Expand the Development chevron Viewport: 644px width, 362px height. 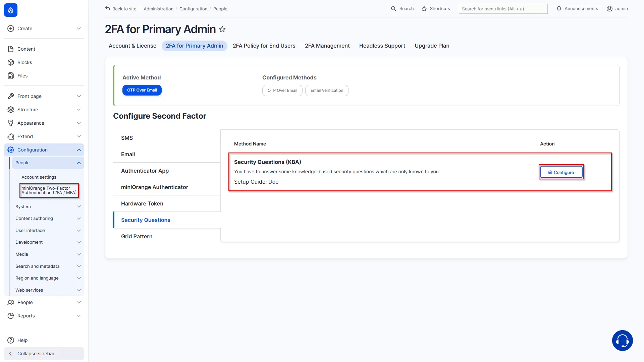coord(79,242)
